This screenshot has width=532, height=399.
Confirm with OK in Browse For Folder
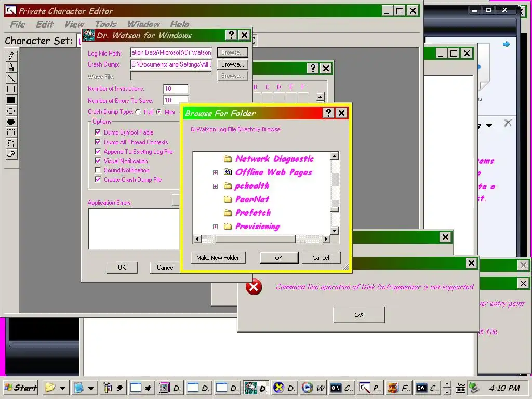[x=279, y=258]
